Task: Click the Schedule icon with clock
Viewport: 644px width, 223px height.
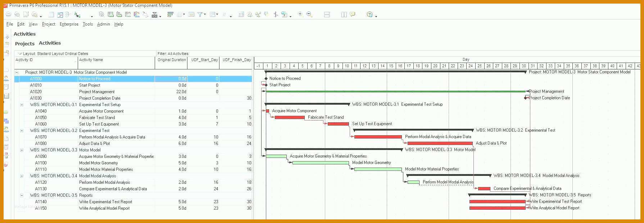Action: coord(250,14)
